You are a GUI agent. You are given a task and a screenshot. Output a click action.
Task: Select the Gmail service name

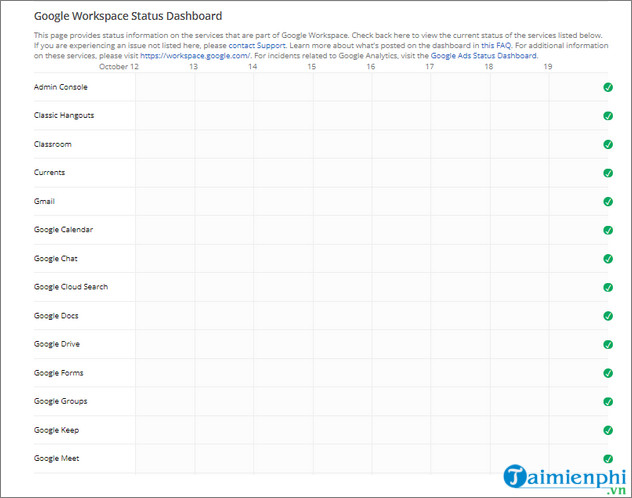click(x=44, y=201)
